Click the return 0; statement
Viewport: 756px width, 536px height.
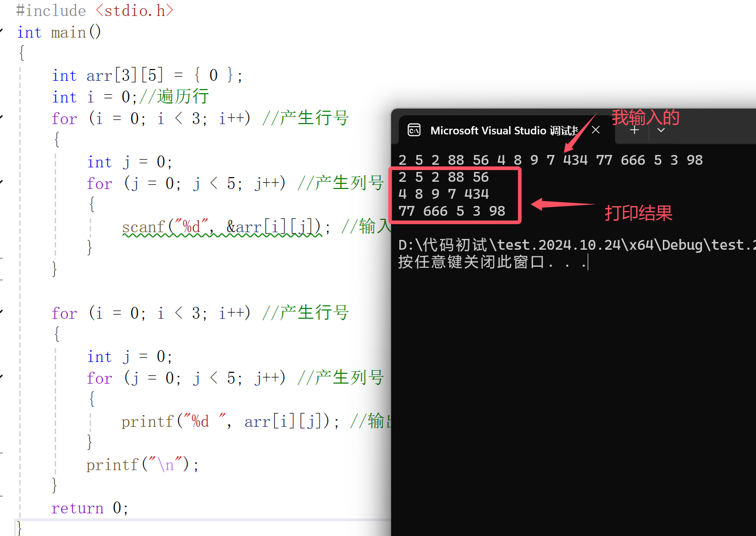point(90,508)
